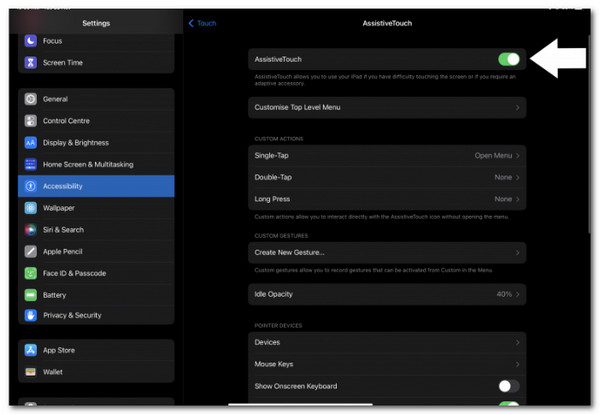
Task: Tap the Open Menu value
Action: (493, 156)
